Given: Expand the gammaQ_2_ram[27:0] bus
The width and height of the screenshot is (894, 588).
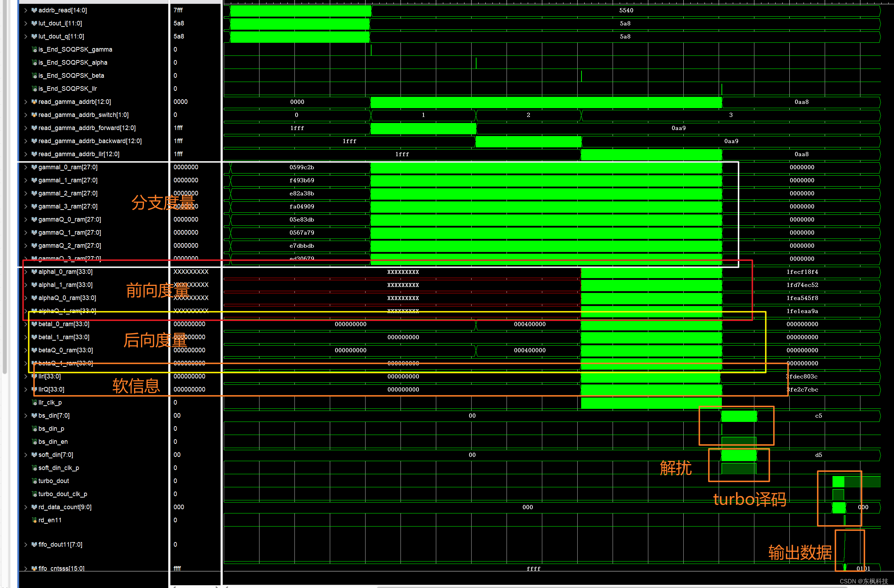Looking at the screenshot, I should point(25,246).
